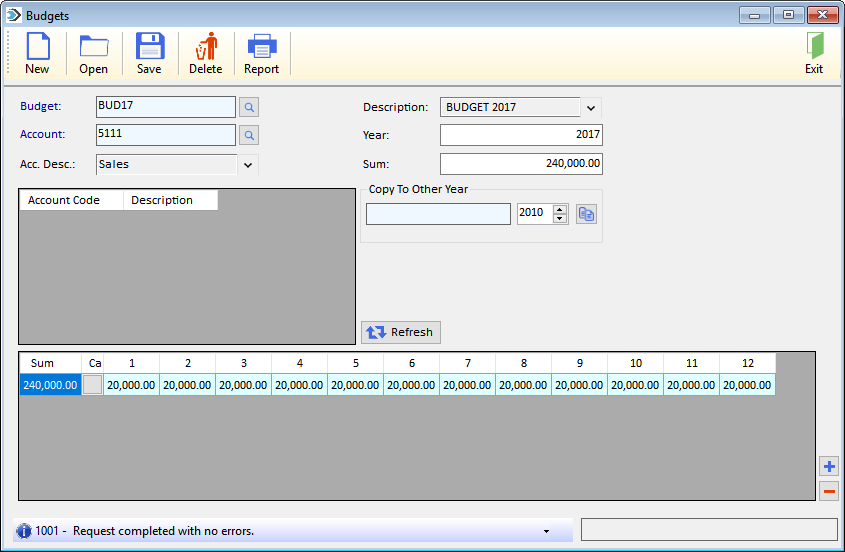The width and height of the screenshot is (845, 552).
Task: Click the Year field showing 2017
Action: pos(521,135)
